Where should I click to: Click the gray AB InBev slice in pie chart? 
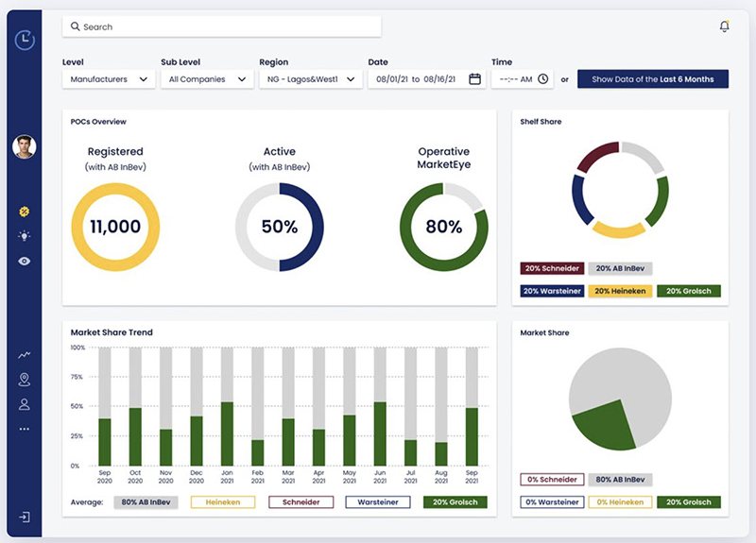click(x=627, y=381)
